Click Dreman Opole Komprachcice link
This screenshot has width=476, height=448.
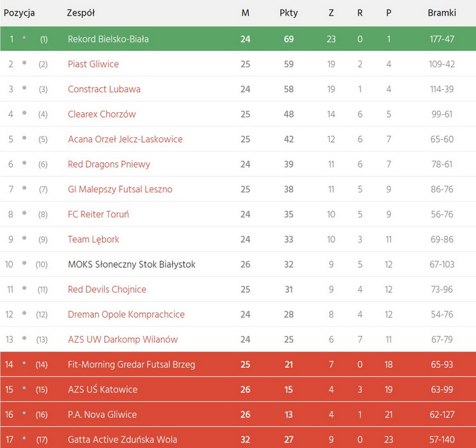point(126,315)
